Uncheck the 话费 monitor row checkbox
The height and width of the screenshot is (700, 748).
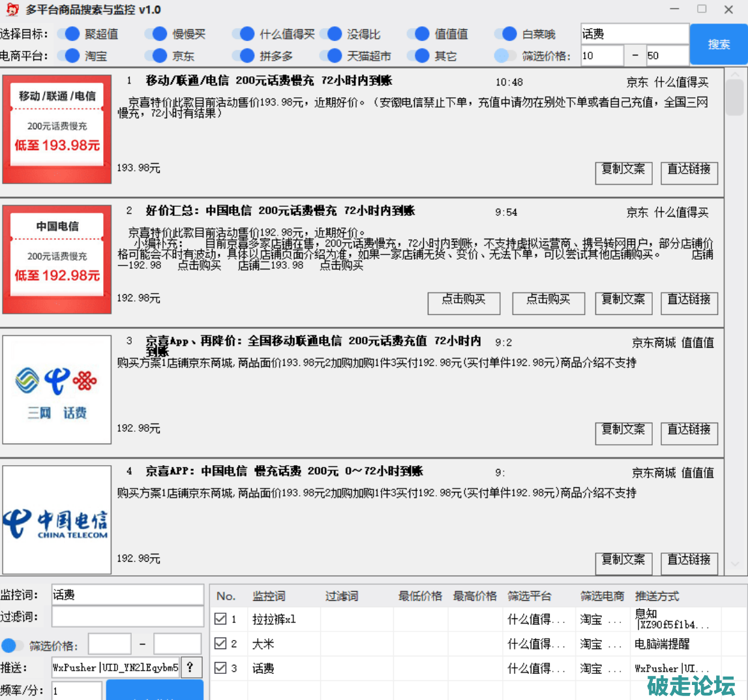click(220, 668)
